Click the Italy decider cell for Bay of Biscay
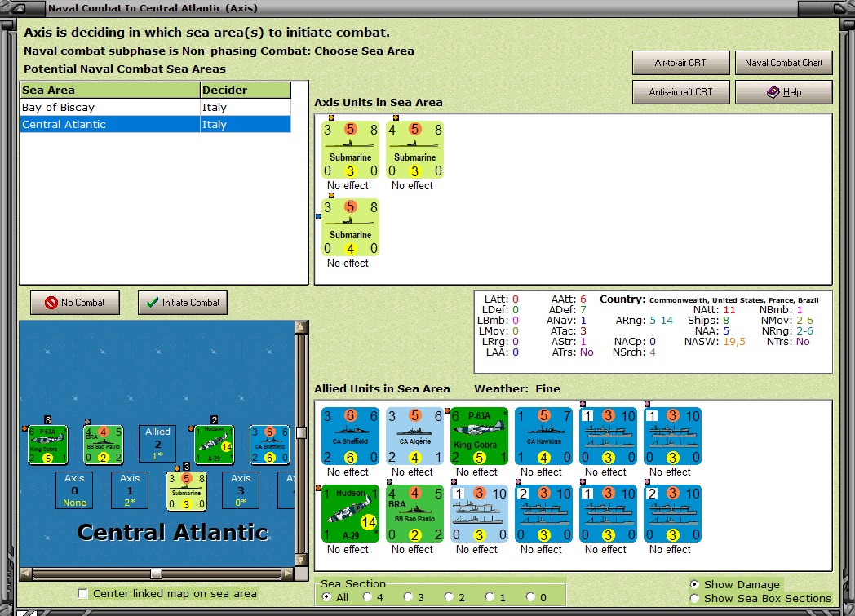This screenshot has width=855, height=616. click(246, 108)
